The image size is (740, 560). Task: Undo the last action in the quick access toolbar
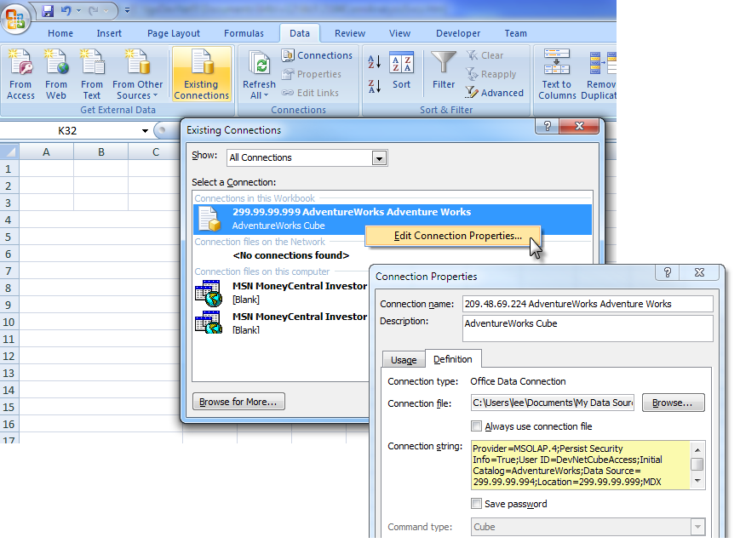tap(66, 10)
